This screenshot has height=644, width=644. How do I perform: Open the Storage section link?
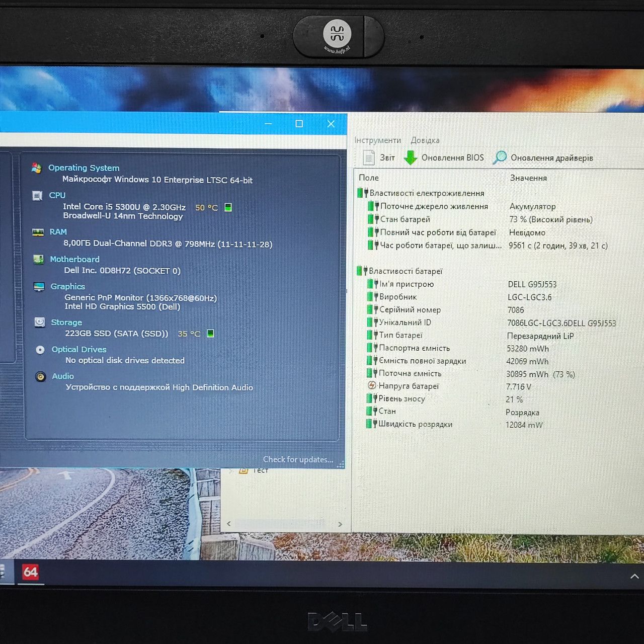pyautogui.click(x=66, y=323)
